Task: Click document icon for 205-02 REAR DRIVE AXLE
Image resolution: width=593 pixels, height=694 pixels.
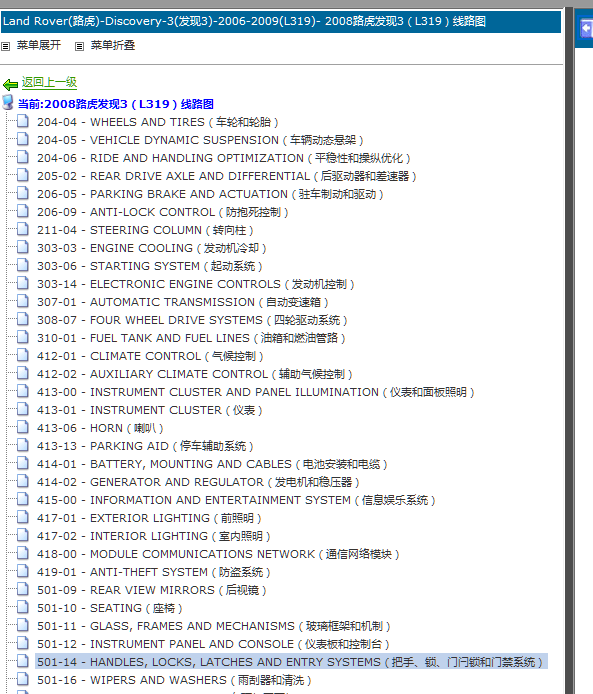Action: click(x=23, y=175)
